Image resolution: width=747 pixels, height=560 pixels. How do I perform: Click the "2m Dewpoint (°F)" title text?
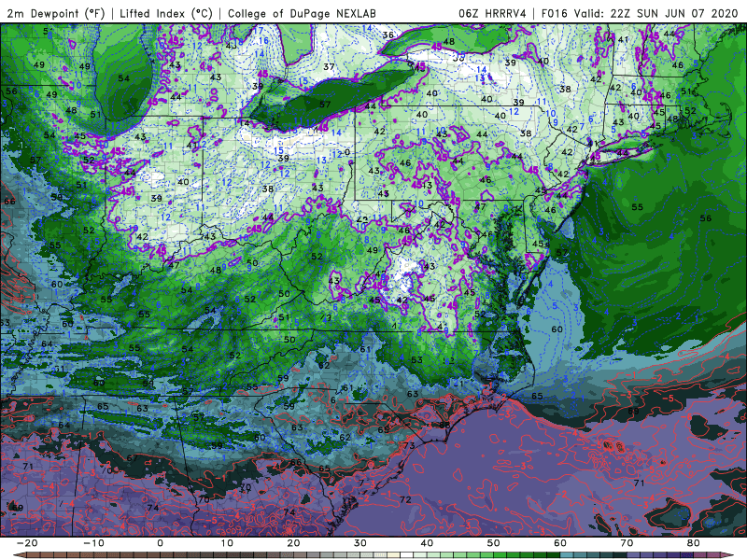[x=56, y=13]
